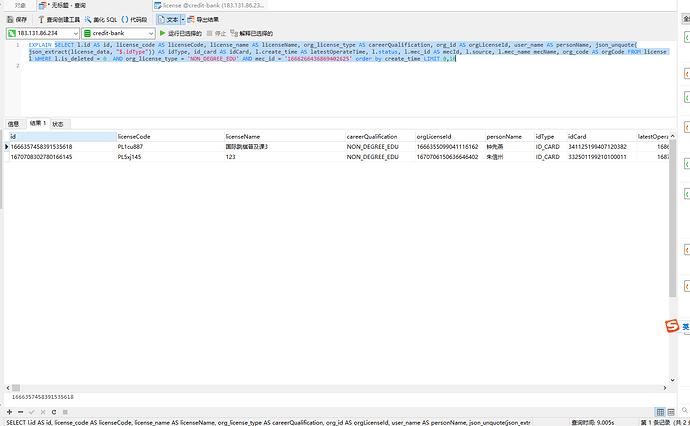Viewport: 690px width, 426px height.
Task: Export the results (导出结果)
Action: 203,19
